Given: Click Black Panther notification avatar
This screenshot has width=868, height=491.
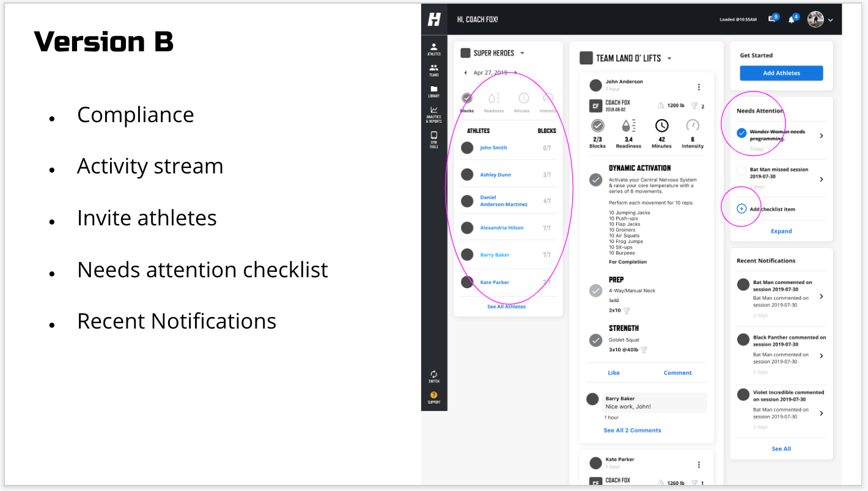Looking at the screenshot, I should coord(743,340).
